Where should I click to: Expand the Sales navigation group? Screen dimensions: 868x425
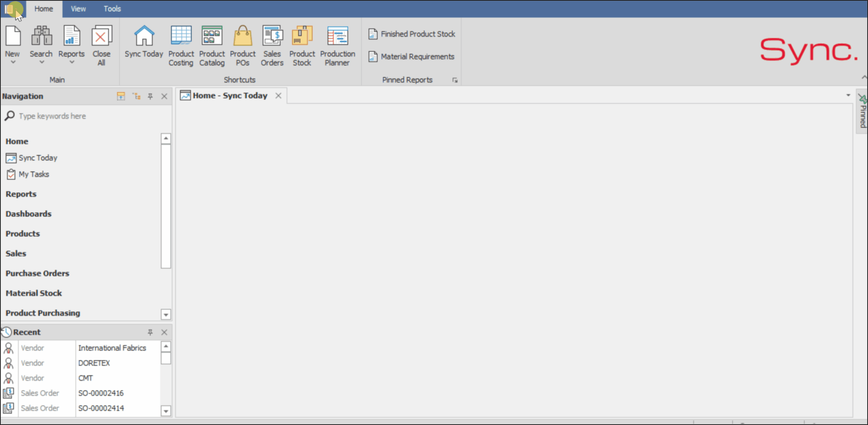[x=16, y=254]
